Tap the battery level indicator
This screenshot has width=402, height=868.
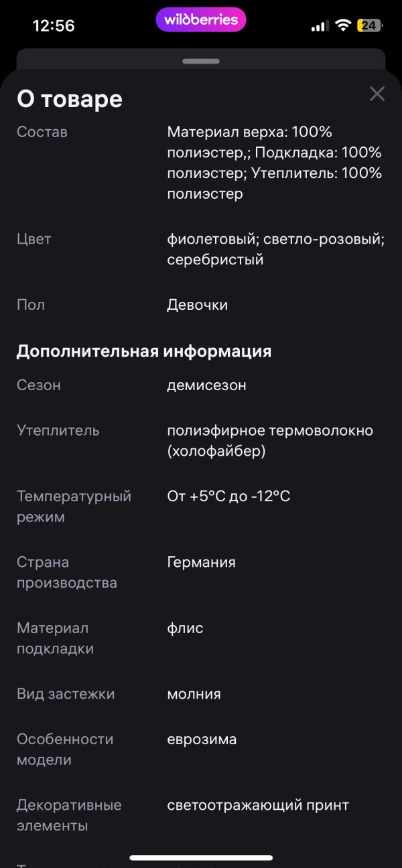click(369, 25)
